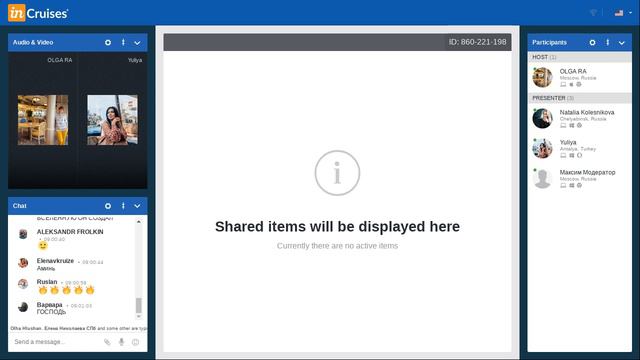Click the PRESENTER section header
The height and width of the screenshot is (360, 640).
point(580,98)
